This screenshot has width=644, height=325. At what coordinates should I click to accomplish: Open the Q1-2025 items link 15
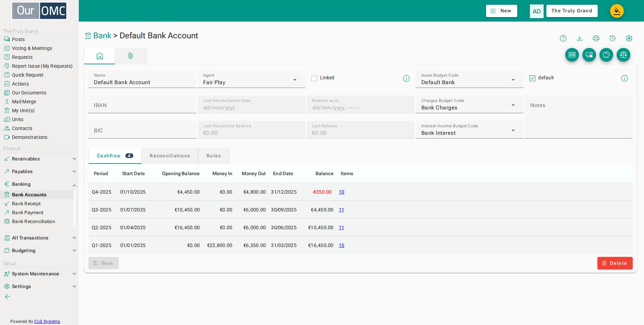click(342, 245)
